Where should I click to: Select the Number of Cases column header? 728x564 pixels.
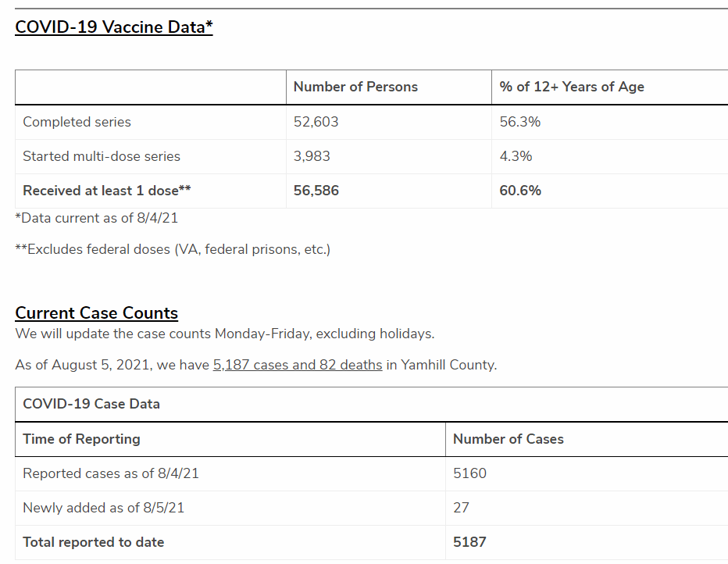(x=509, y=439)
